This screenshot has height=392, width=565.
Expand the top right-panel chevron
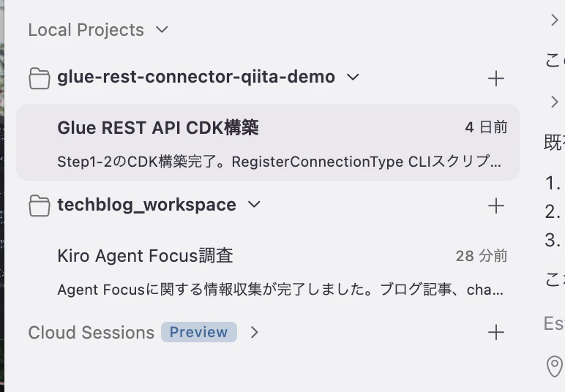click(x=554, y=20)
